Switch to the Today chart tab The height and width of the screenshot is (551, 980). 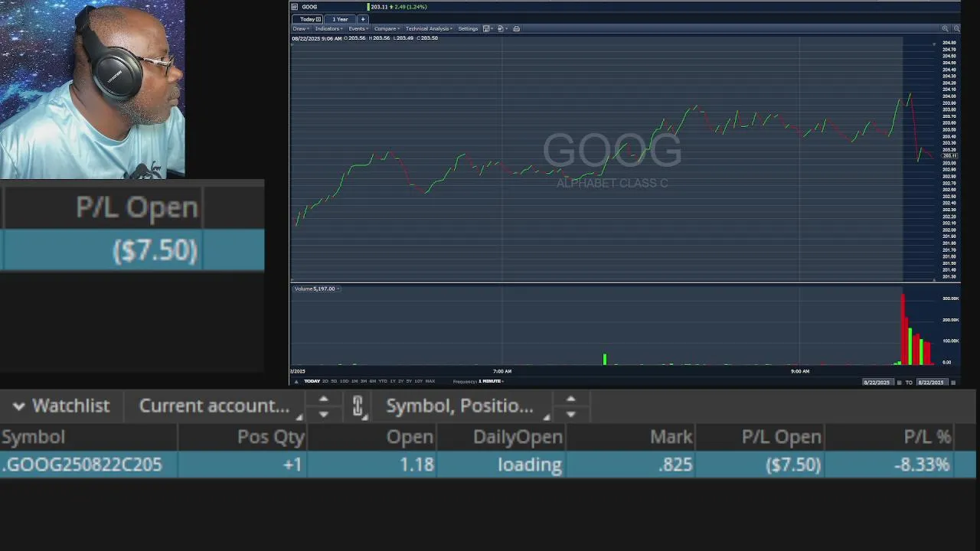pos(308,19)
